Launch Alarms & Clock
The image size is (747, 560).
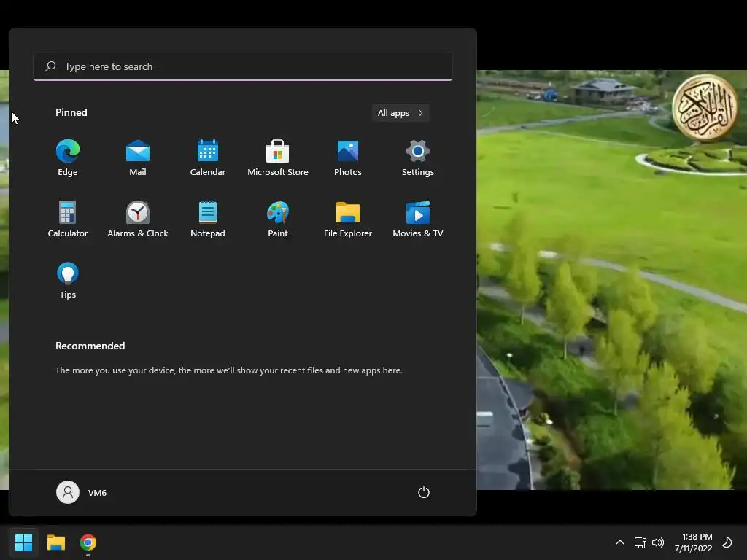[138, 219]
